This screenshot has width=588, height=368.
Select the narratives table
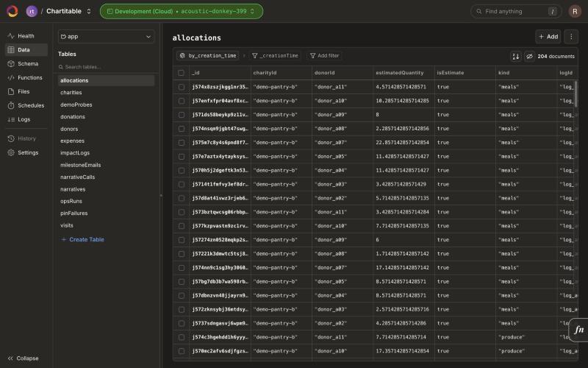[106, 189]
